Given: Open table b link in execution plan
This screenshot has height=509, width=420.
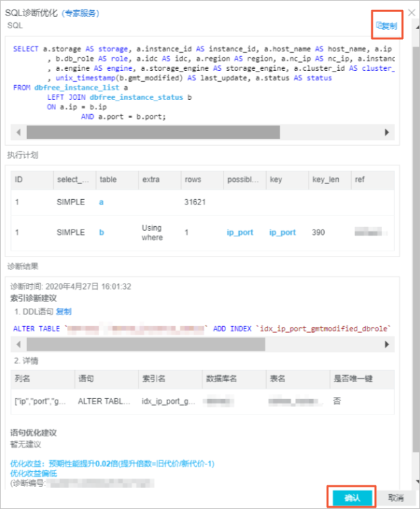Looking at the screenshot, I should 102,232.
